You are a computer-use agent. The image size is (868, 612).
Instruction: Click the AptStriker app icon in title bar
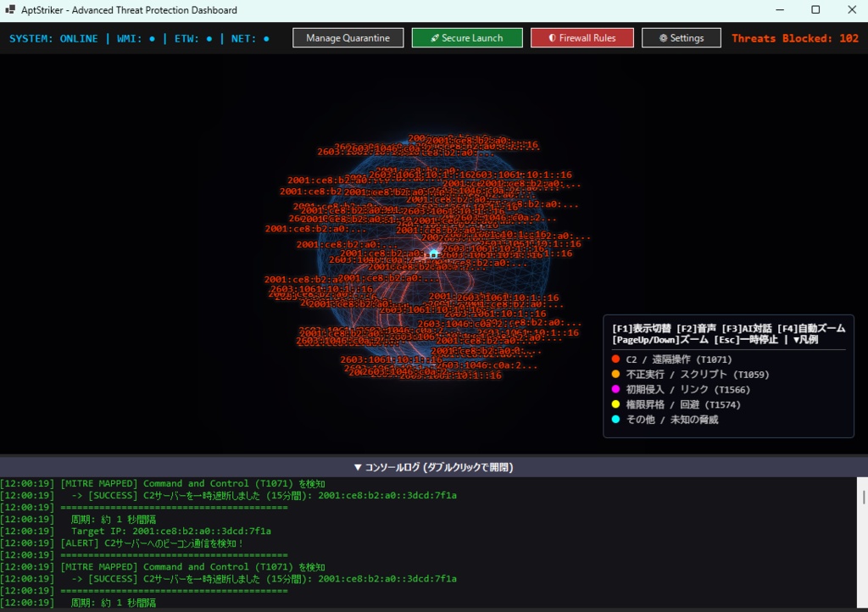pos(10,9)
